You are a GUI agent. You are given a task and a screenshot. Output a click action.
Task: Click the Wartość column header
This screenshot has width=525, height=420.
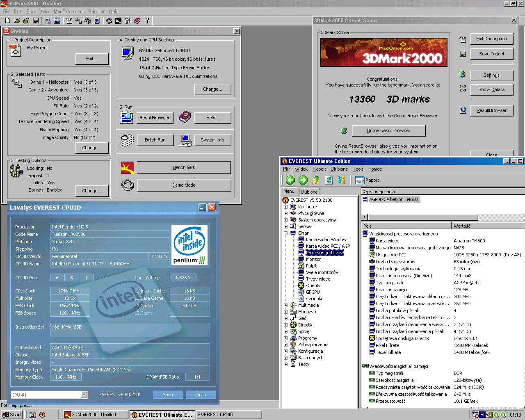(x=488, y=226)
